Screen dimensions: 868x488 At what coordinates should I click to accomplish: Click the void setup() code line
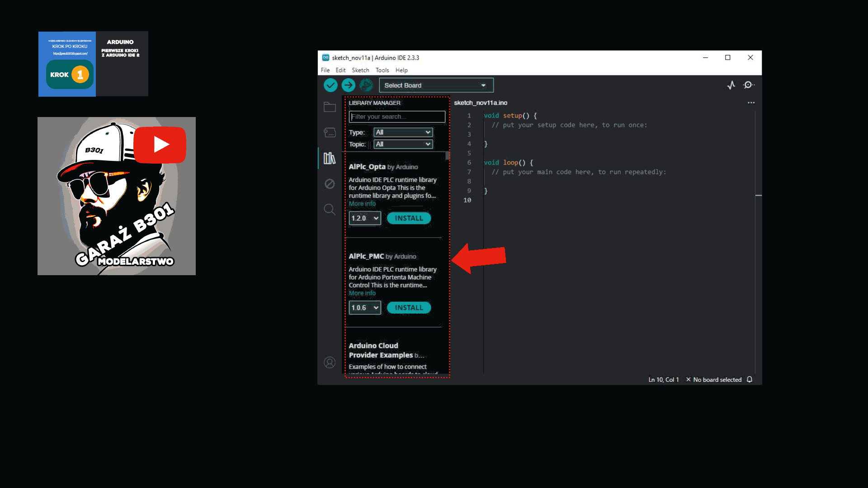[x=510, y=116]
